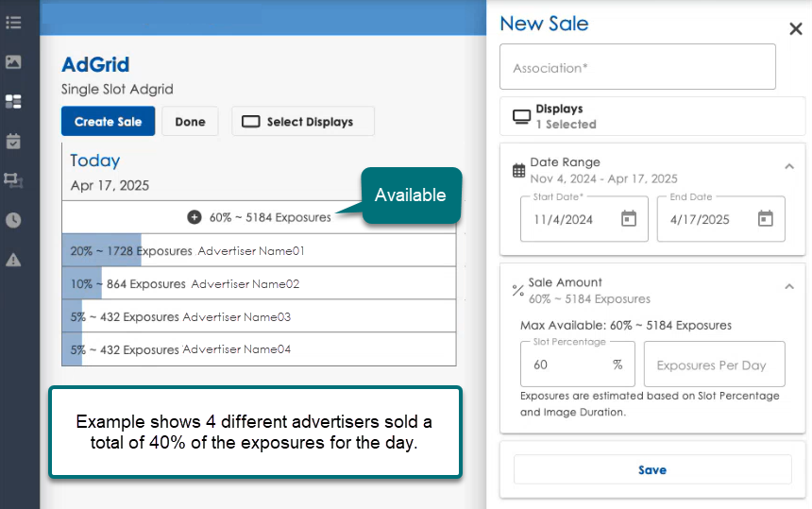
Task: Select the AdGrid layout sidebar icon
Action: pyautogui.click(x=13, y=101)
